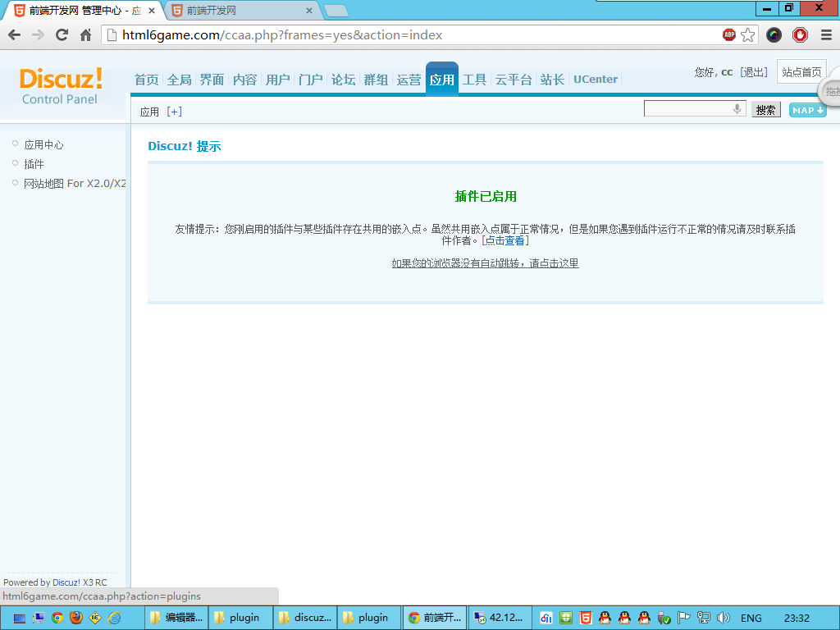Open the discuz folder taskbar window

click(306, 618)
